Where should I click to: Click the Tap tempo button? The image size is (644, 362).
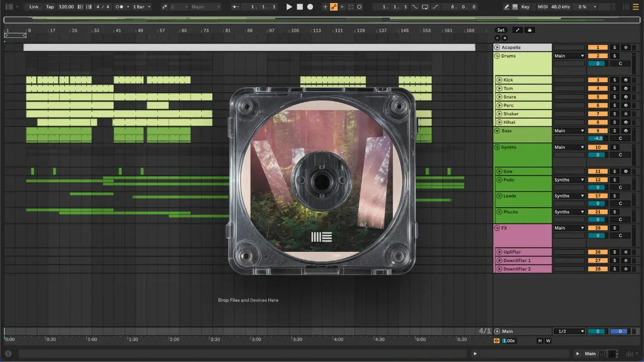coord(50,7)
